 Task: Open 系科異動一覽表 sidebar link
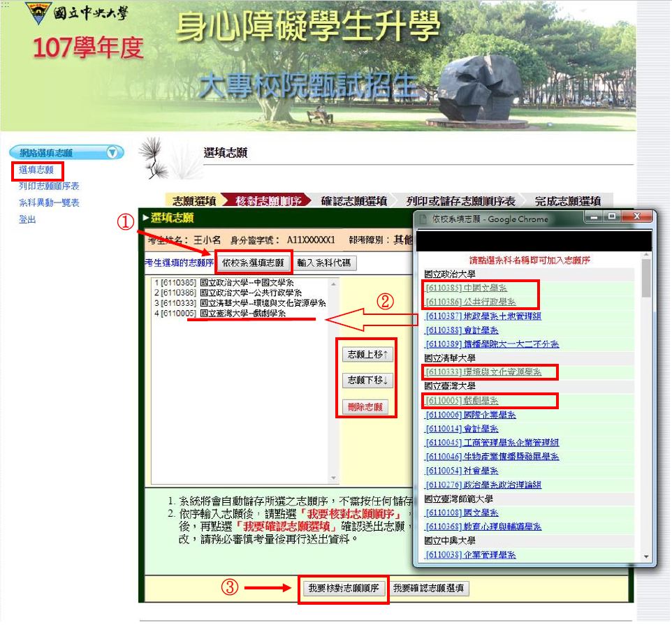tap(49, 203)
